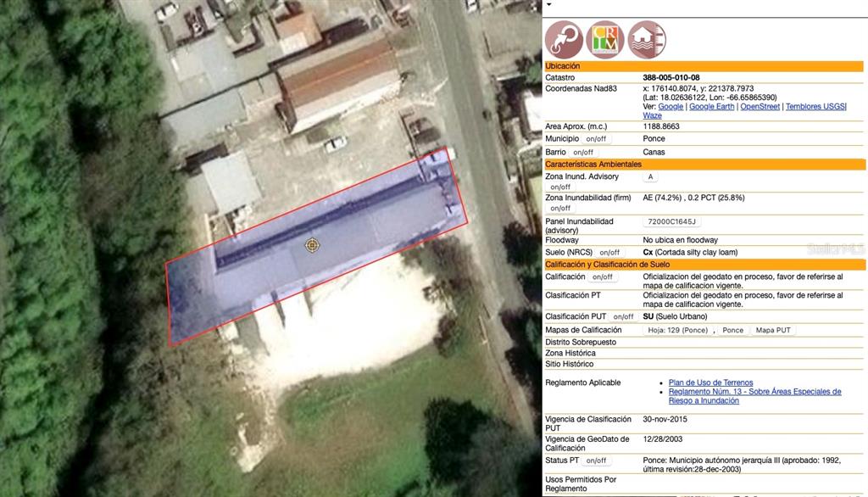Click the flood house icon
The height and width of the screenshot is (497, 868).
[647, 39]
